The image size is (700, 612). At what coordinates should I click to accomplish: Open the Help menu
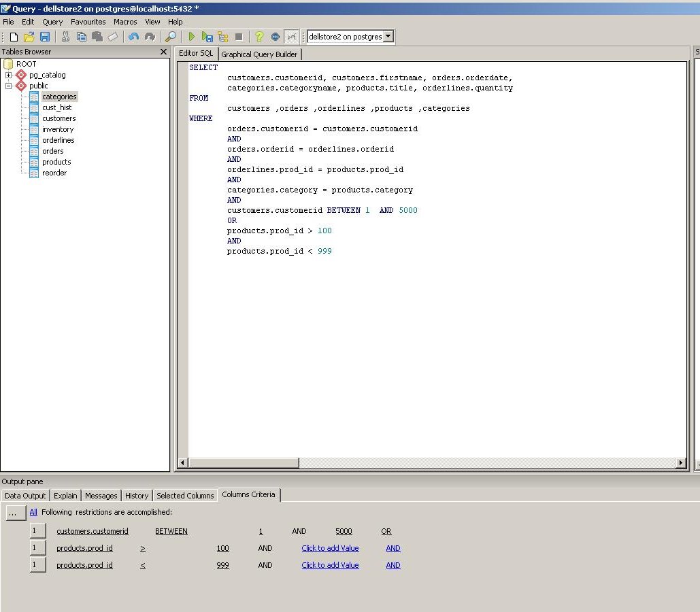176,22
